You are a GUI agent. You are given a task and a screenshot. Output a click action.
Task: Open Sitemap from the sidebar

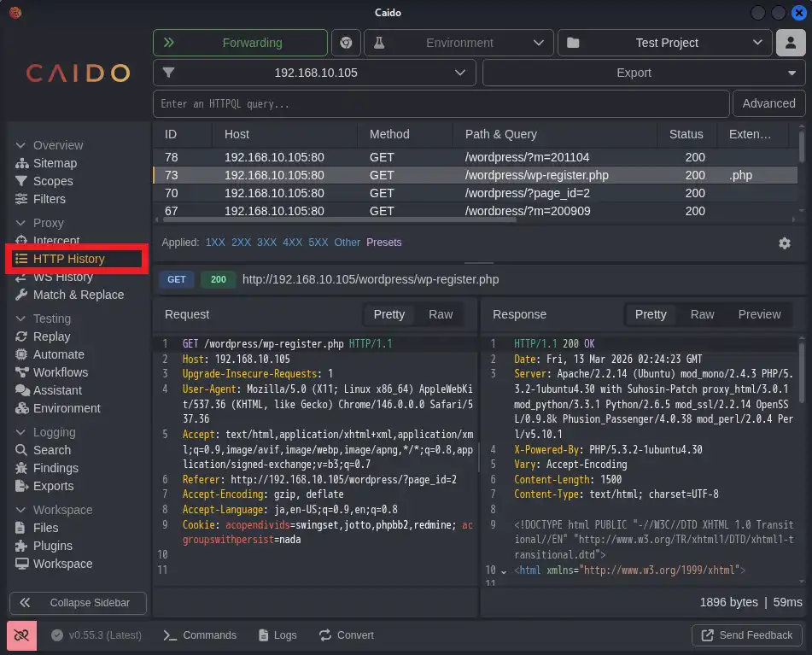55,163
